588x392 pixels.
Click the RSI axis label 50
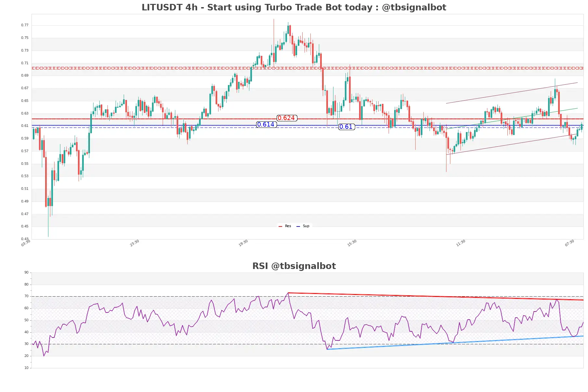point(26,320)
